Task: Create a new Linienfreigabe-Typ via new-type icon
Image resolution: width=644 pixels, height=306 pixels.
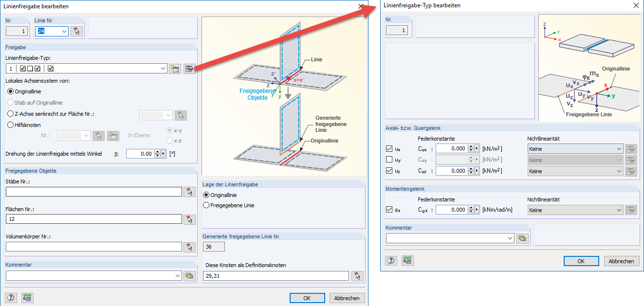Action: [175, 68]
